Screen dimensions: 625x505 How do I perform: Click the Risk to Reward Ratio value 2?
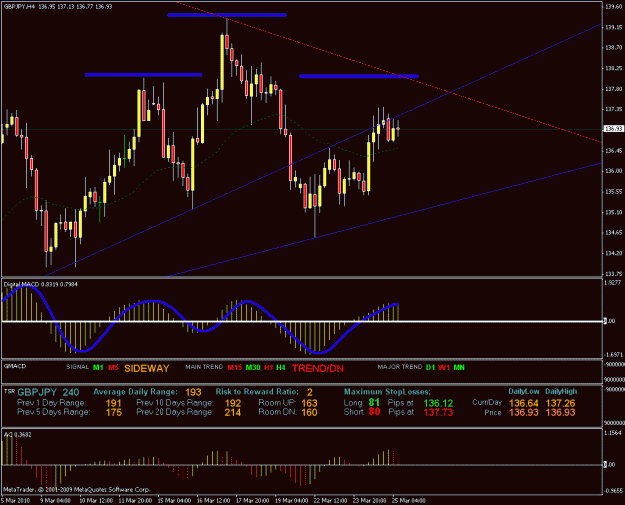pos(310,392)
